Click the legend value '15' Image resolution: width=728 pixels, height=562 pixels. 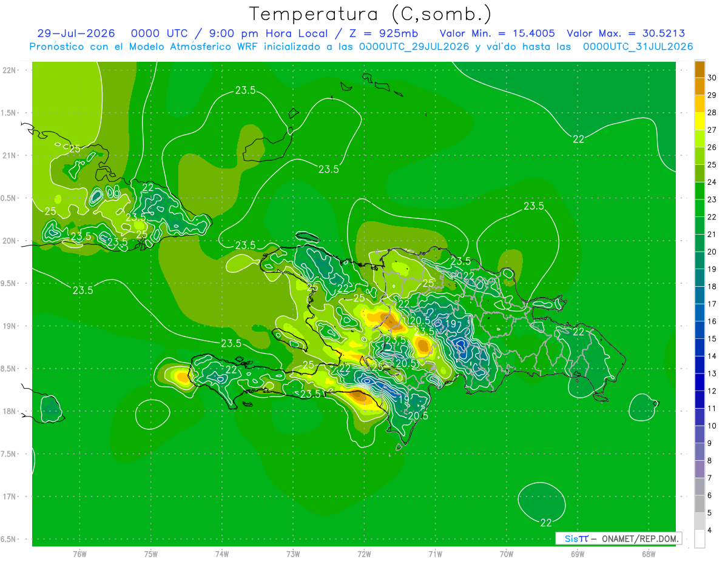[712, 339]
